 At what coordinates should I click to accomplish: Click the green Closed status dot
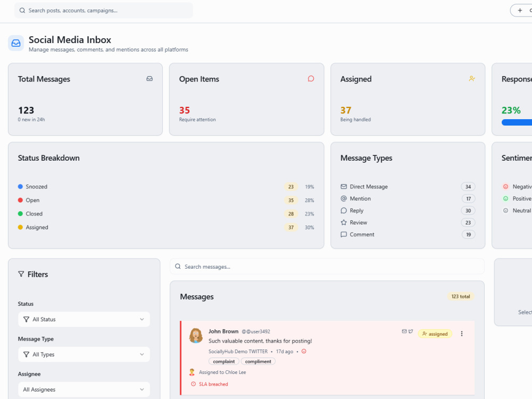pyautogui.click(x=20, y=214)
